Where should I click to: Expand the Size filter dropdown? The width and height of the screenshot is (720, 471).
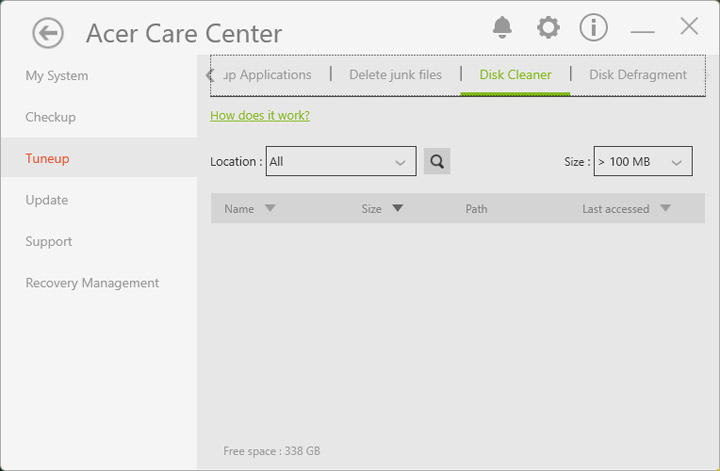643,161
